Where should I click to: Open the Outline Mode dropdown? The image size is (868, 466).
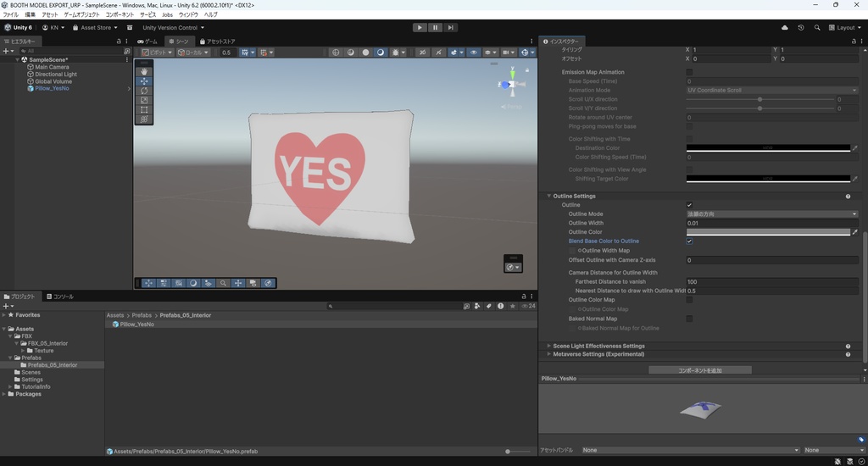click(x=772, y=214)
